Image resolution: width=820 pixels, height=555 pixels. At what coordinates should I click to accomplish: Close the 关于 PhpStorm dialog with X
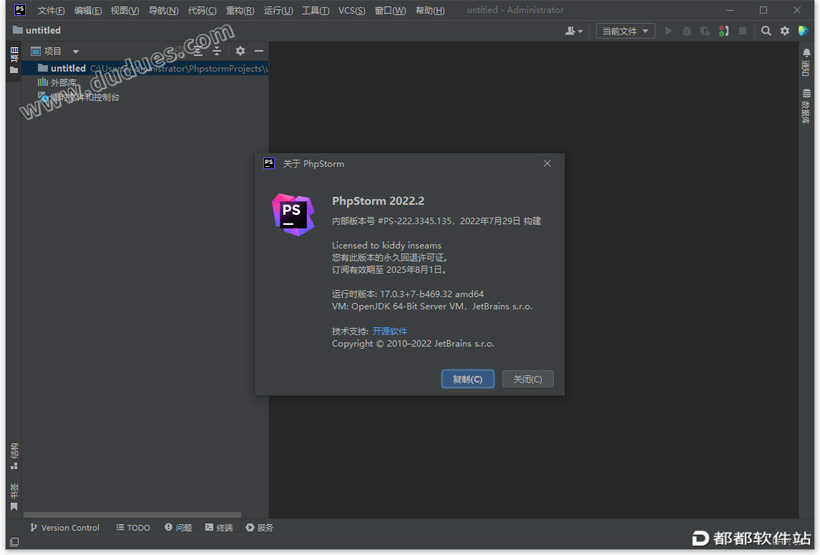pos(547,163)
